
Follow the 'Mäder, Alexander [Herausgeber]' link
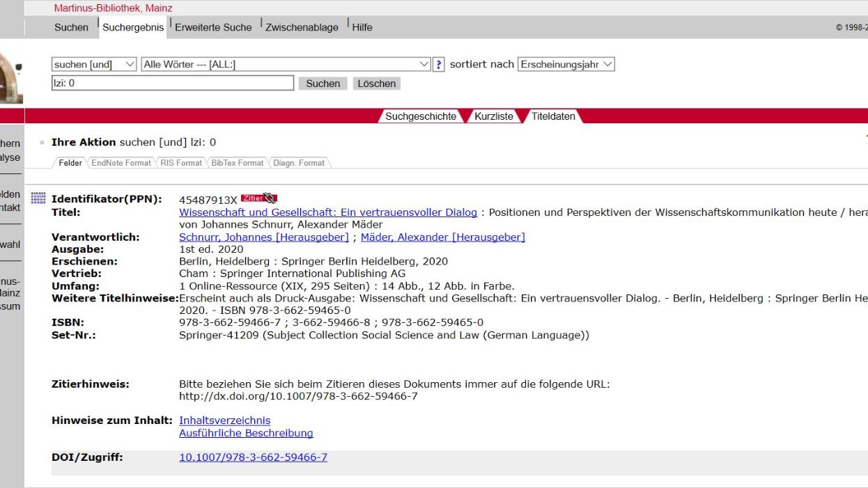443,237
